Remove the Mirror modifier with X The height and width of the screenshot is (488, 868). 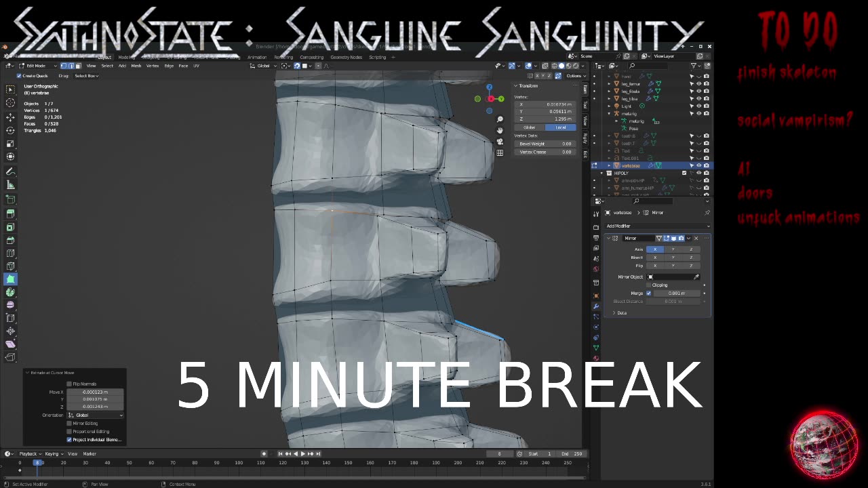(x=696, y=238)
